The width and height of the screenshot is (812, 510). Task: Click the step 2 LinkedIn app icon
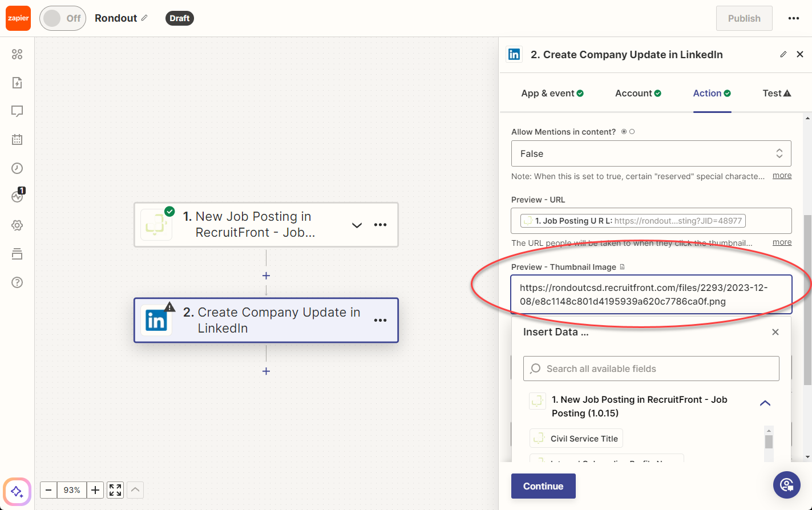(156, 320)
